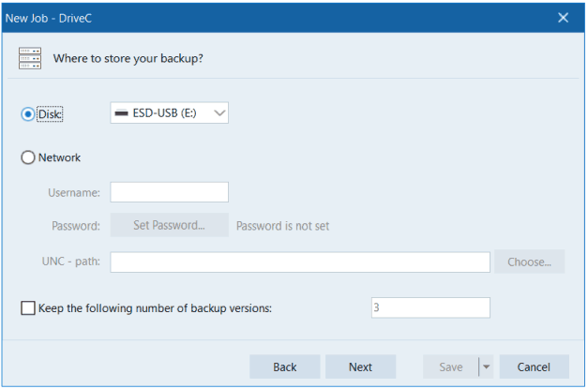Close the New Job dialog window
588x389 pixels.
563,17
